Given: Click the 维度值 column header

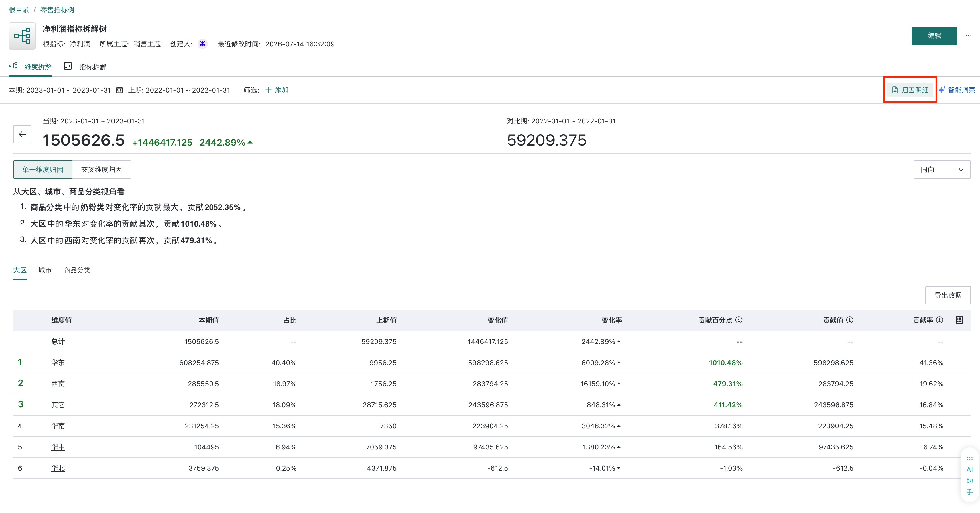Looking at the screenshot, I should click(x=62, y=321).
